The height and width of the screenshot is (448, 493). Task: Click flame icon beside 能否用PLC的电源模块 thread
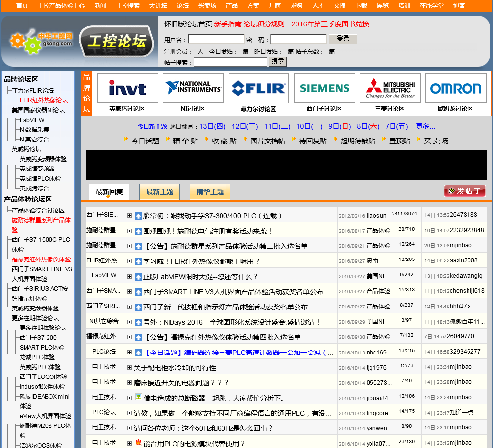pos(138,442)
